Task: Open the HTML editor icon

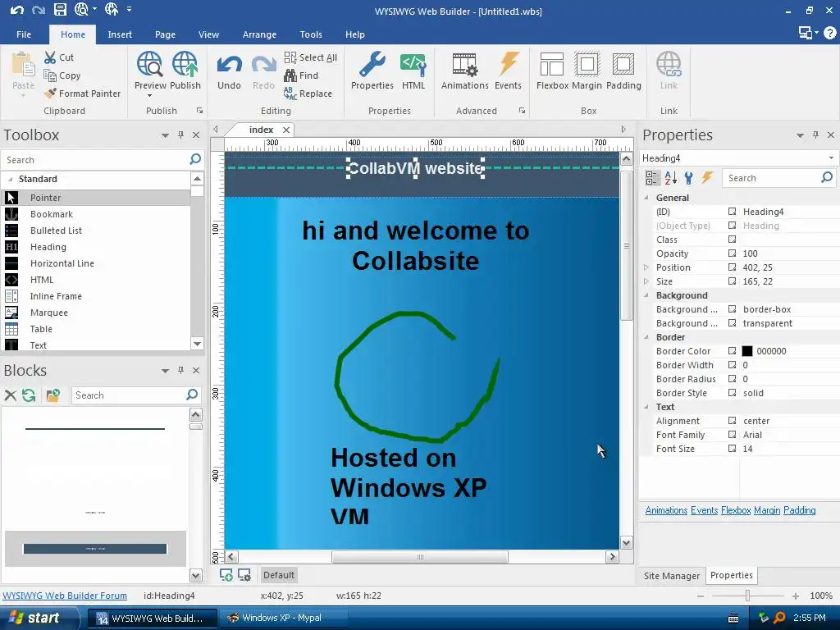Action: point(413,64)
